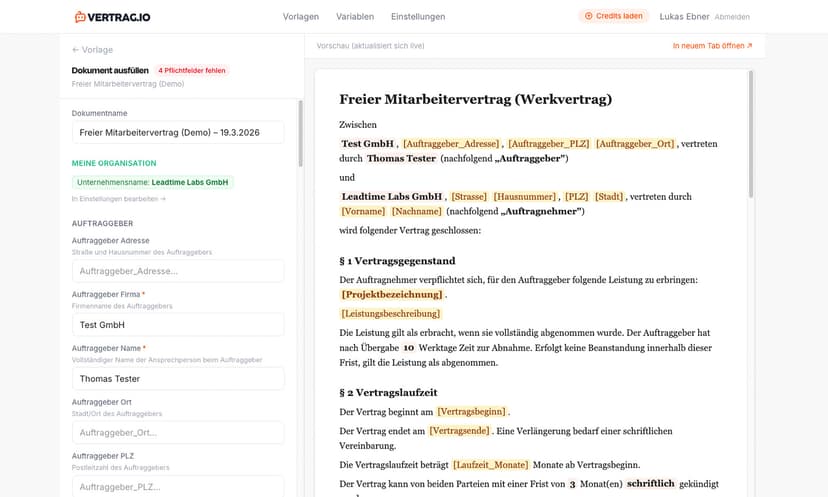
Task: Click the Unternehmensname Leadtime Labs GmbH chip
Action: 153,182
